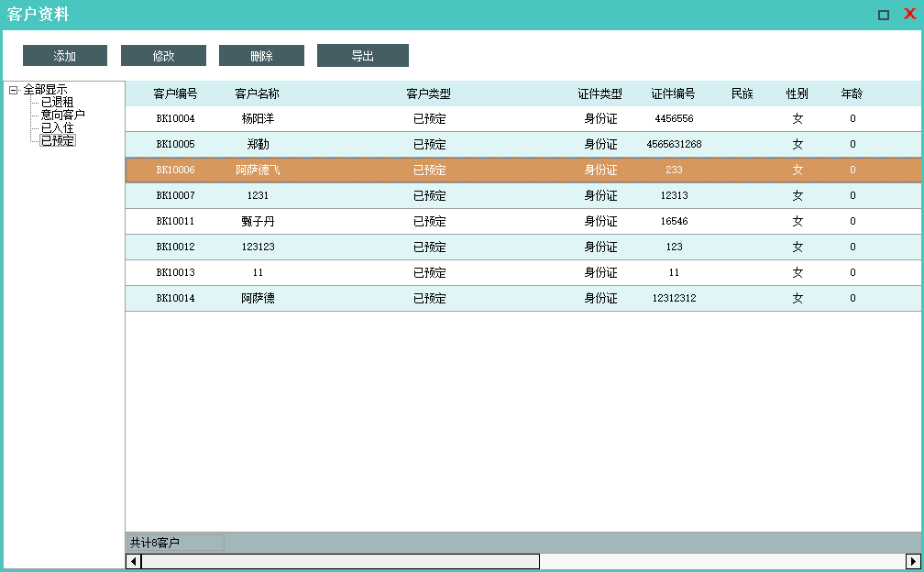Click the horizontal scrollbar thumb

click(339, 561)
